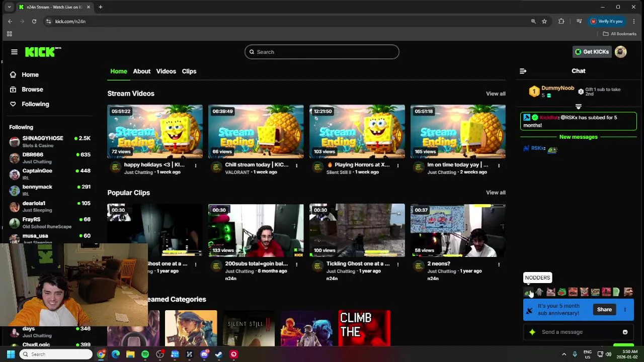Open All Bookmarks folder
The image size is (644, 362).
pos(620,34)
